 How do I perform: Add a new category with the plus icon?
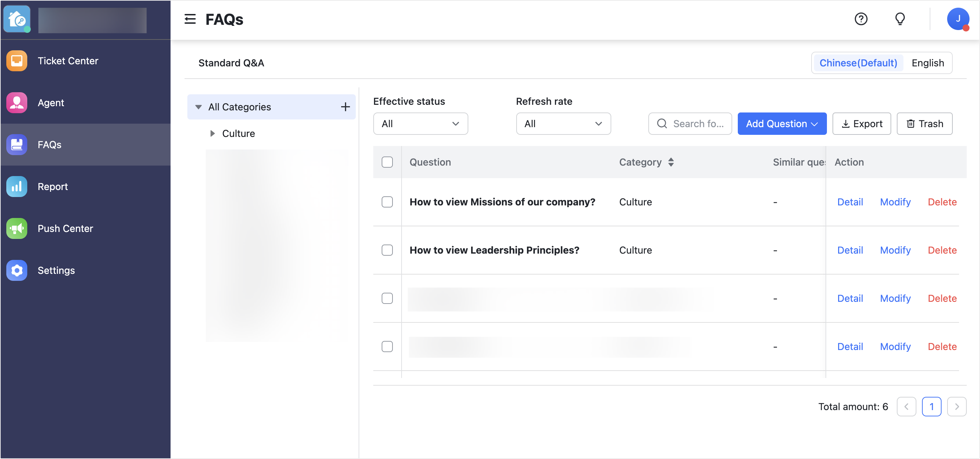[x=345, y=107]
